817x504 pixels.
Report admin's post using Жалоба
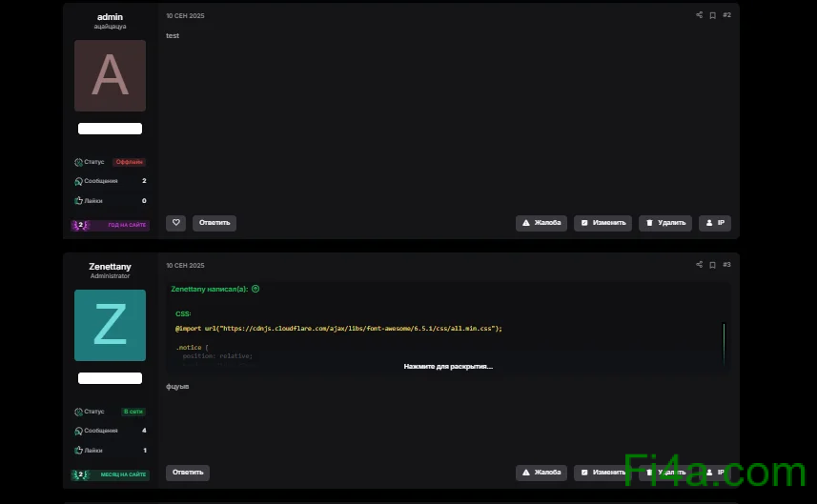coord(541,223)
